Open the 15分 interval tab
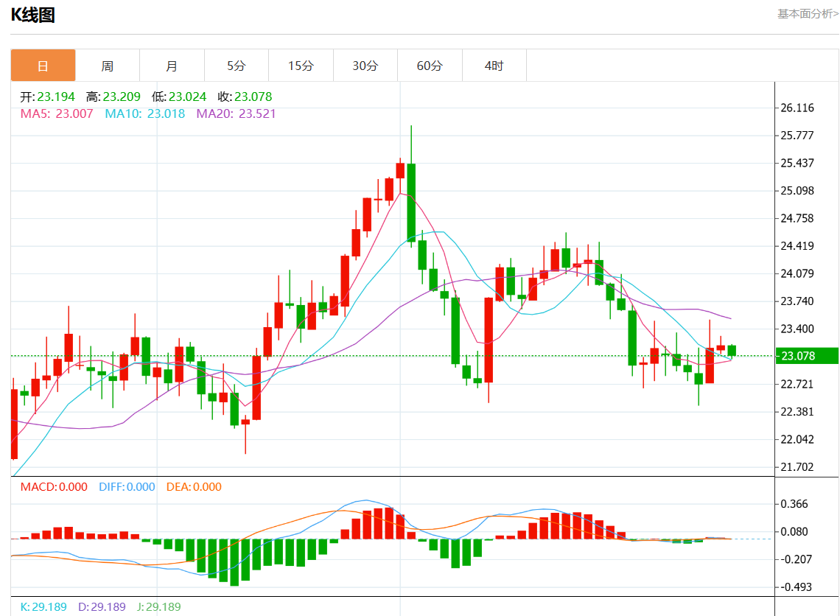 point(301,66)
